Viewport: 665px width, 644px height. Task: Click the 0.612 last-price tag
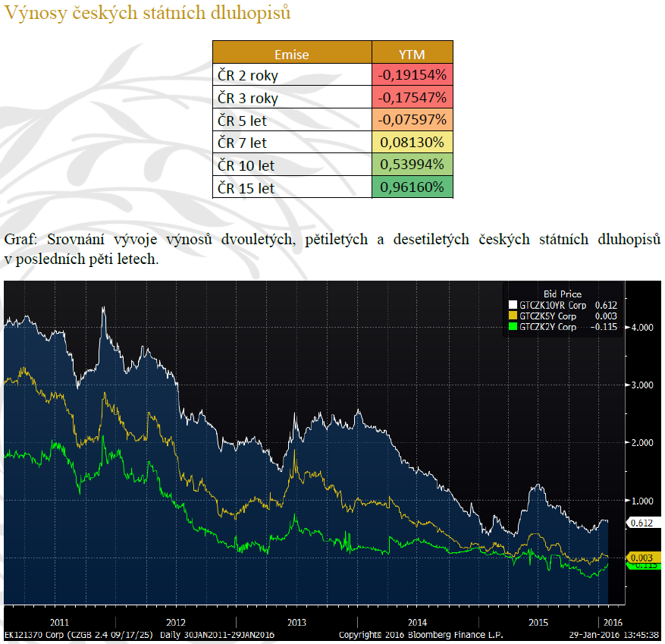point(643,523)
